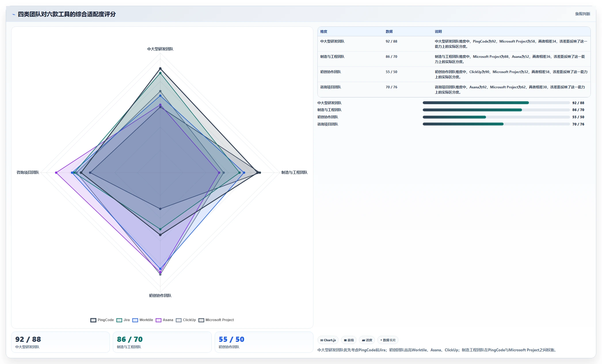Click the 初创协作团队 progress bar
The width and height of the screenshot is (602, 364).
coord(496,117)
